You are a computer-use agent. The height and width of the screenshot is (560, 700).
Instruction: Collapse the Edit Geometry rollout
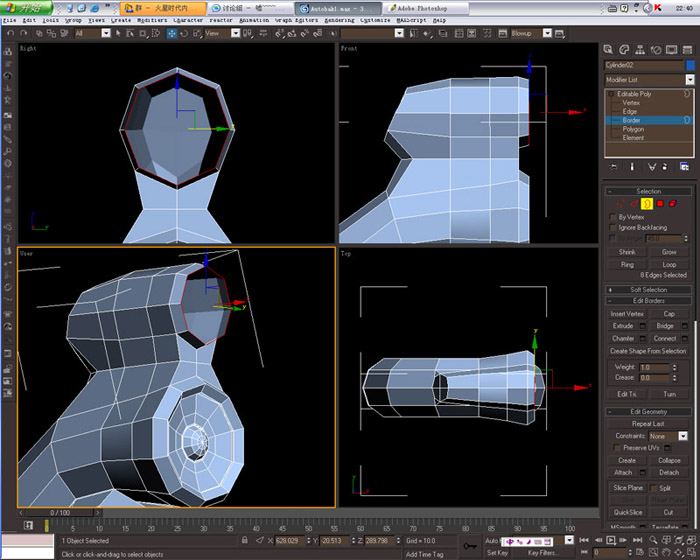tap(648, 412)
